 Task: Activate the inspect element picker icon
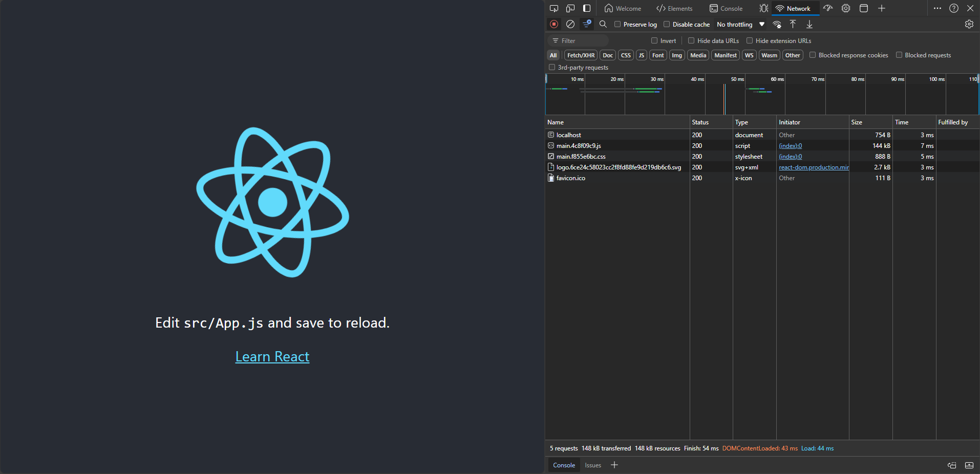point(554,8)
